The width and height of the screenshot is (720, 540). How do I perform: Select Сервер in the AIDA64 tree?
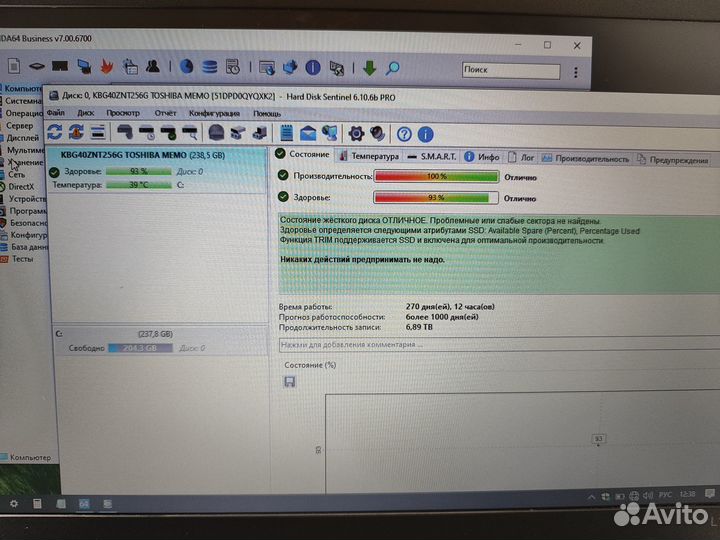tap(19, 125)
